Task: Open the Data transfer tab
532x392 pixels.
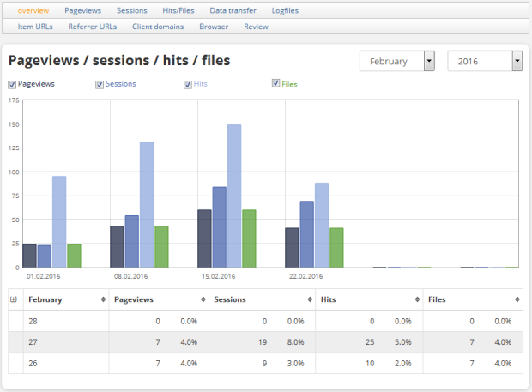Action: pyautogui.click(x=232, y=10)
